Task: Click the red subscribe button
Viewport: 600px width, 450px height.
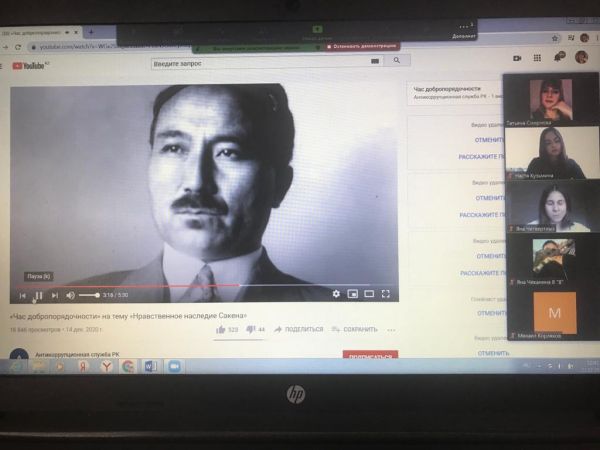Action: [x=369, y=355]
